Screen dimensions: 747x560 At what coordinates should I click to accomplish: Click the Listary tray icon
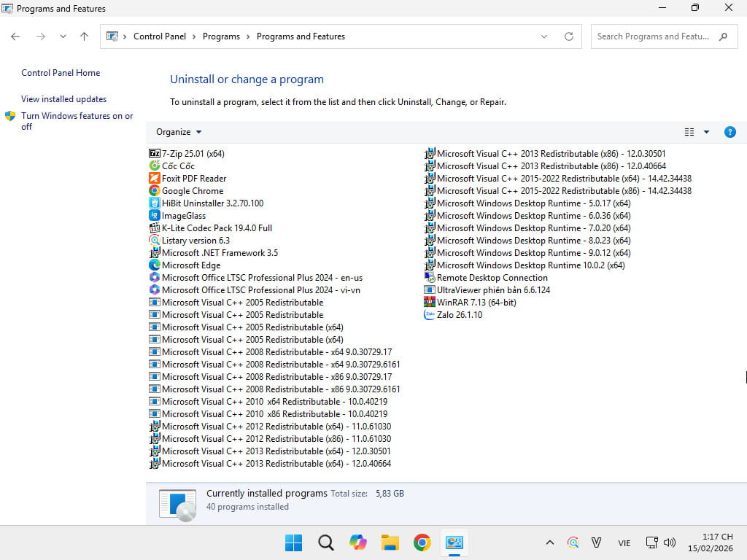pyautogui.click(x=573, y=542)
